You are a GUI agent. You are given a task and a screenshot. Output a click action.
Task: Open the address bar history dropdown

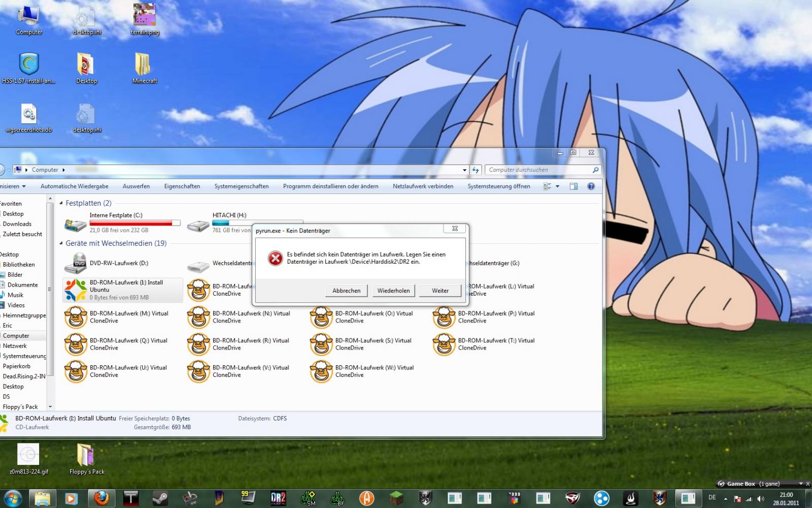(x=464, y=170)
